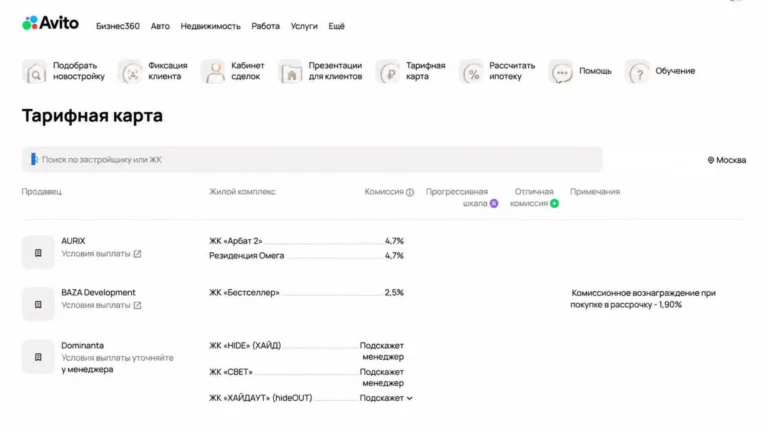Click the BAZA Development seller icon
The image size is (768, 432).
tap(38, 304)
